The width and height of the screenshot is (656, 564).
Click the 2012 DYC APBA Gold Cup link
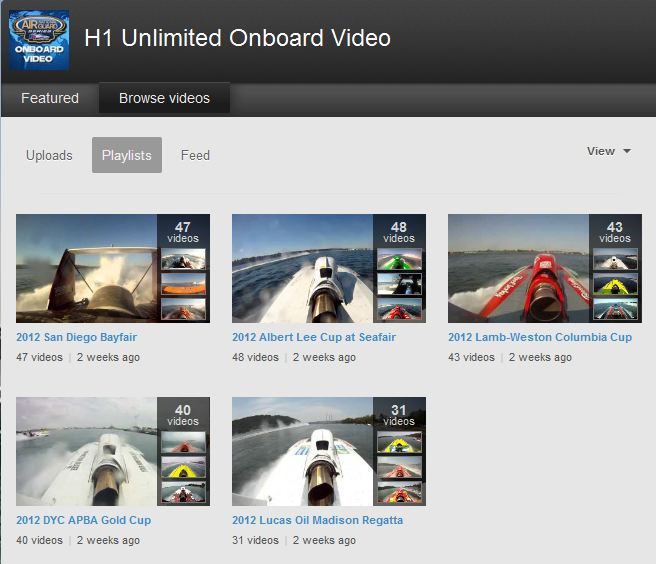(x=84, y=520)
